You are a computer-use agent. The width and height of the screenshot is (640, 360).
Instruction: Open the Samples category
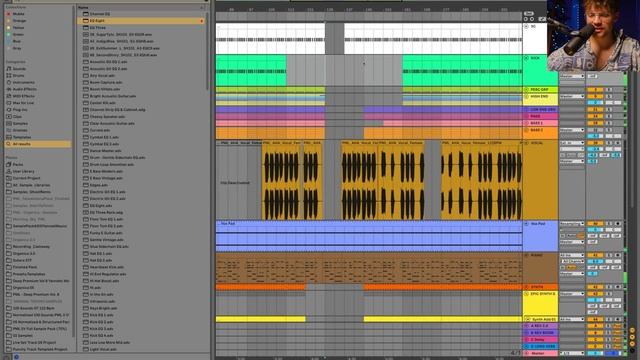tap(17, 123)
